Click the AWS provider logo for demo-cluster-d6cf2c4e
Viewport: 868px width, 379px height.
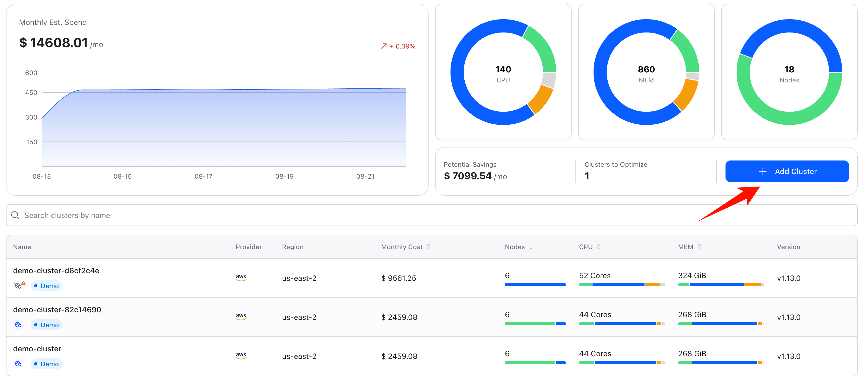(241, 278)
